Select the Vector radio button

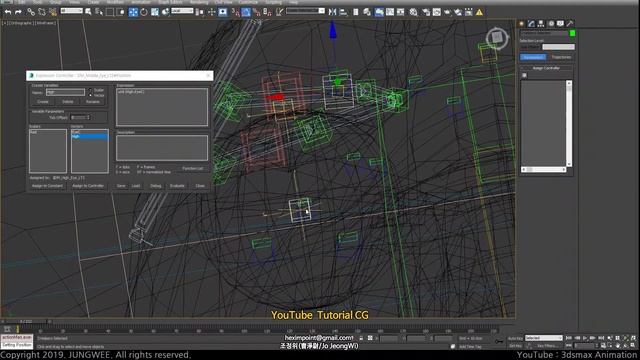[x=90, y=95]
